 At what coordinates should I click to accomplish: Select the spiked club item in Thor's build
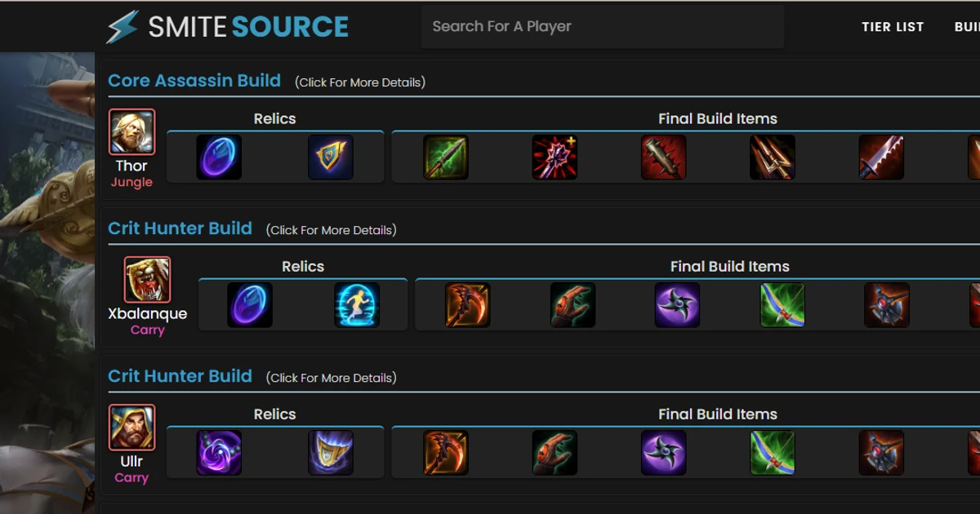tap(663, 157)
